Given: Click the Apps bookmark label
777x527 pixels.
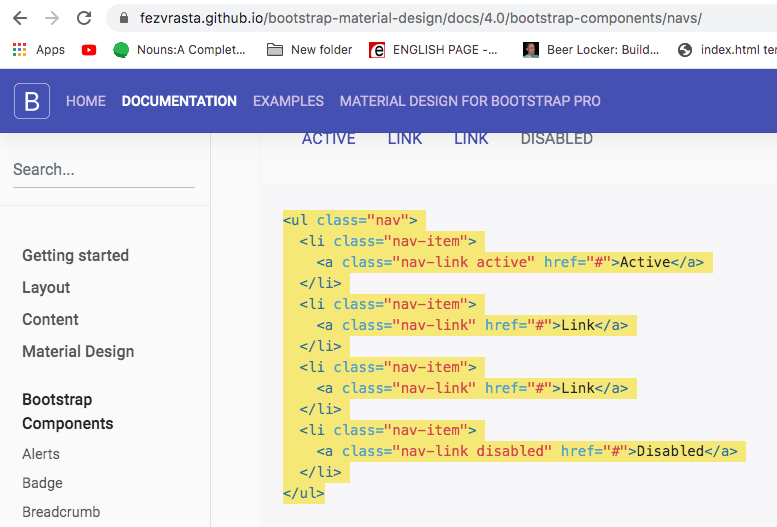Looking at the screenshot, I should (x=50, y=50).
